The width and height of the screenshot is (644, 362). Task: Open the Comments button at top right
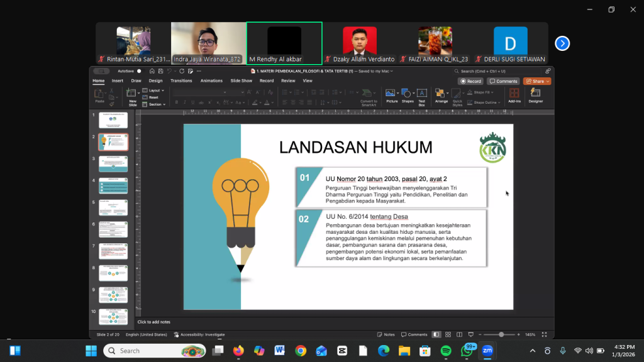tap(504, 81)
